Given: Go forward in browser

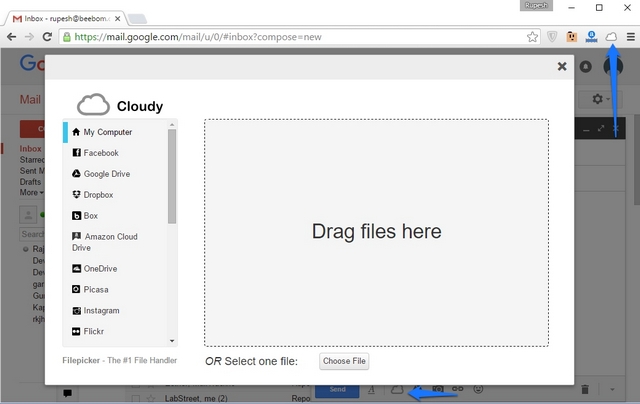Looking at the screenshot, I should coord(29,37).
